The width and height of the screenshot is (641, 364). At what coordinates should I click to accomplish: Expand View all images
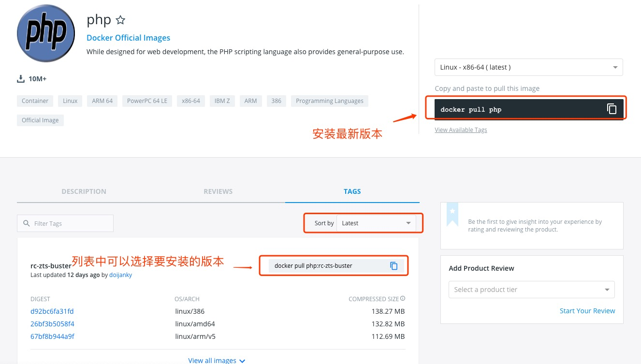tap(217, 360)
